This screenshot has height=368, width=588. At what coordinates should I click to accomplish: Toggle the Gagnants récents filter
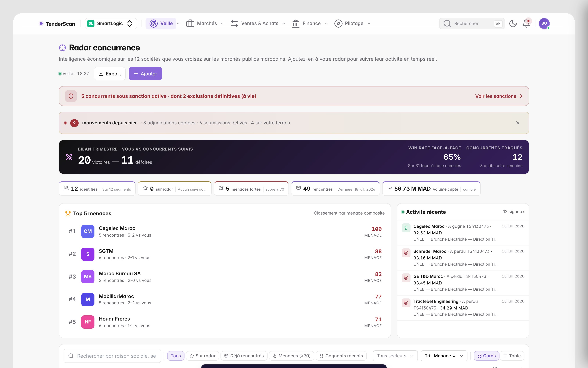341,356
